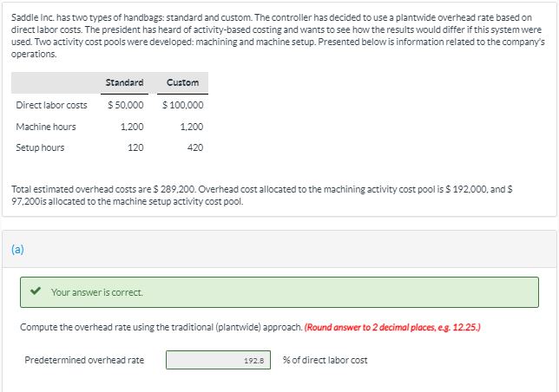Click the 1,200 standard machine hours value
The image size is (559, 392).
[132, 127]
